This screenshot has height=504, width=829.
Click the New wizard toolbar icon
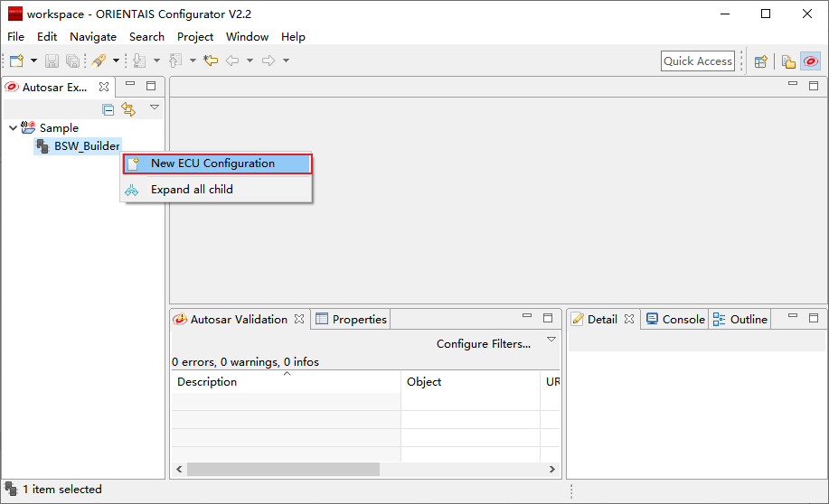(16, 61)
